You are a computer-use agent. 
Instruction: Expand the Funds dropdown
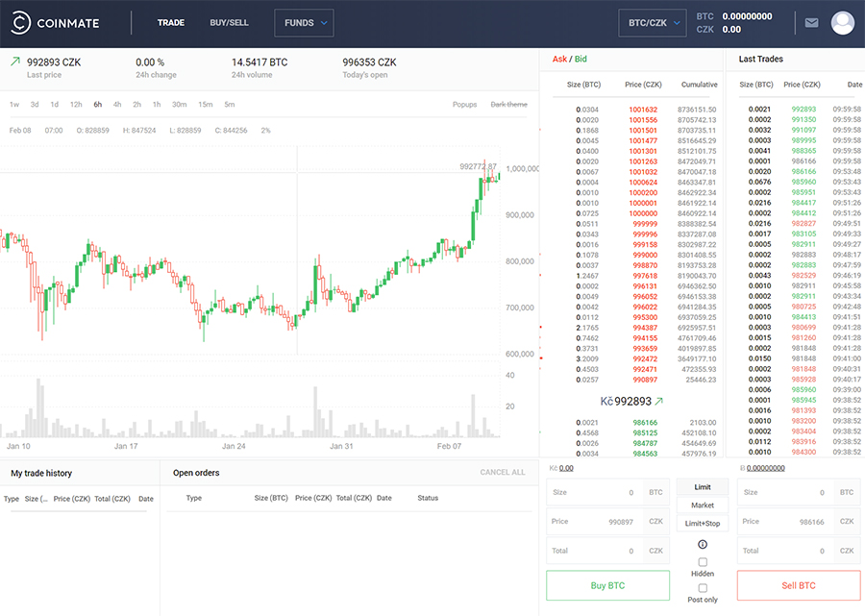[x=304, y=23]
